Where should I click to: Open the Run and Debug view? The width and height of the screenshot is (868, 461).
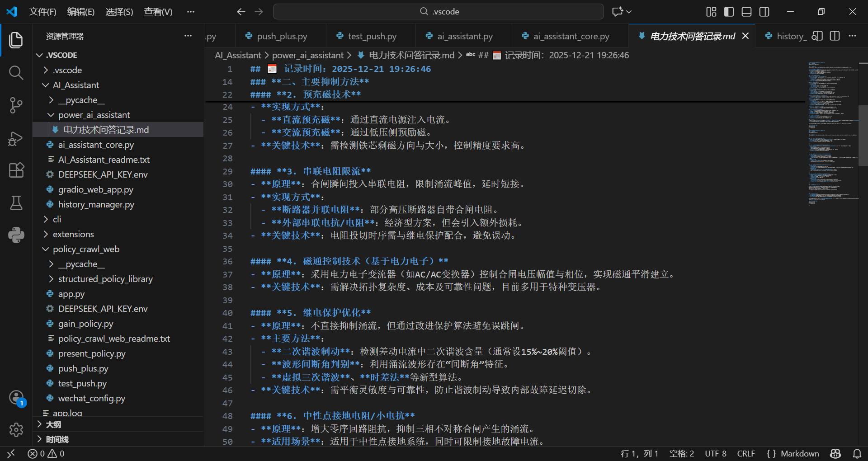pos(16,139)
